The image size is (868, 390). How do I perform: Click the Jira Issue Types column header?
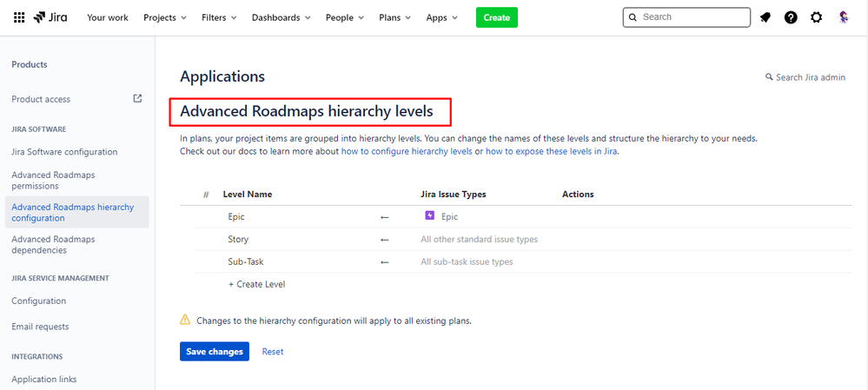pyautogui.click(x=454, y=195)
